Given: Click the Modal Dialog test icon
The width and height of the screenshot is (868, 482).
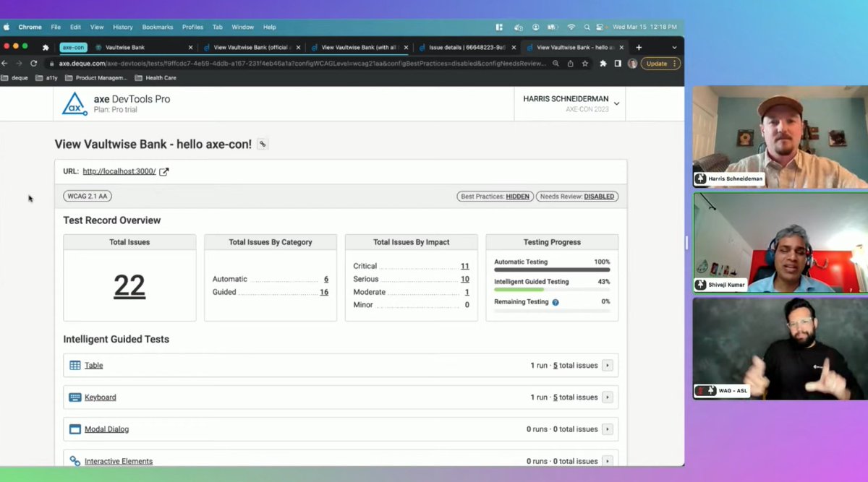Looking at the screenshot, I should (x=75, y=429).
